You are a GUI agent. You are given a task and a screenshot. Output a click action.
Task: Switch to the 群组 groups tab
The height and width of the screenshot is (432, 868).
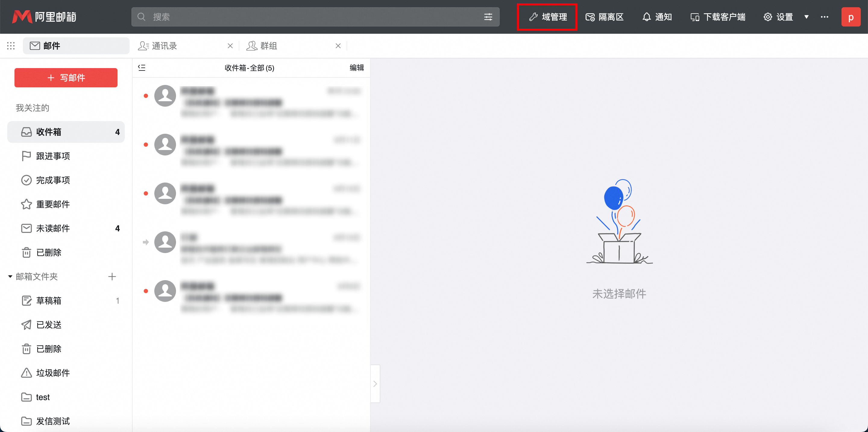[268, 45]
